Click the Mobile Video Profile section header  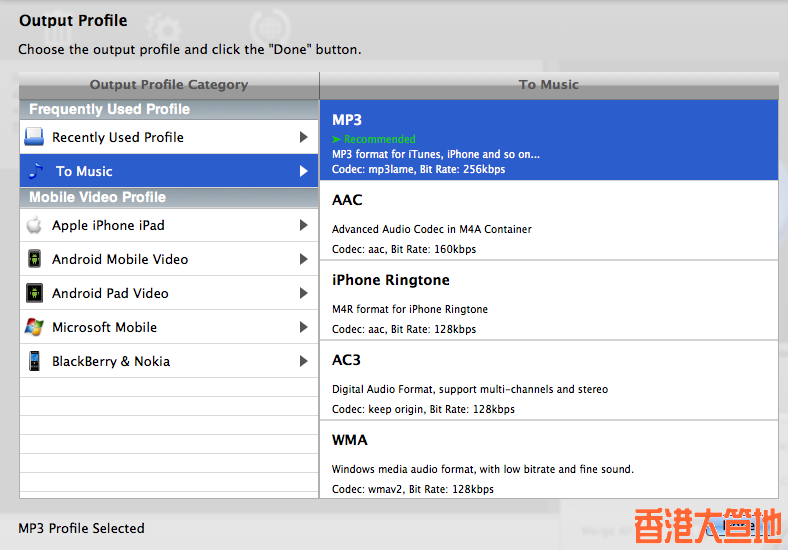(169, 197)
